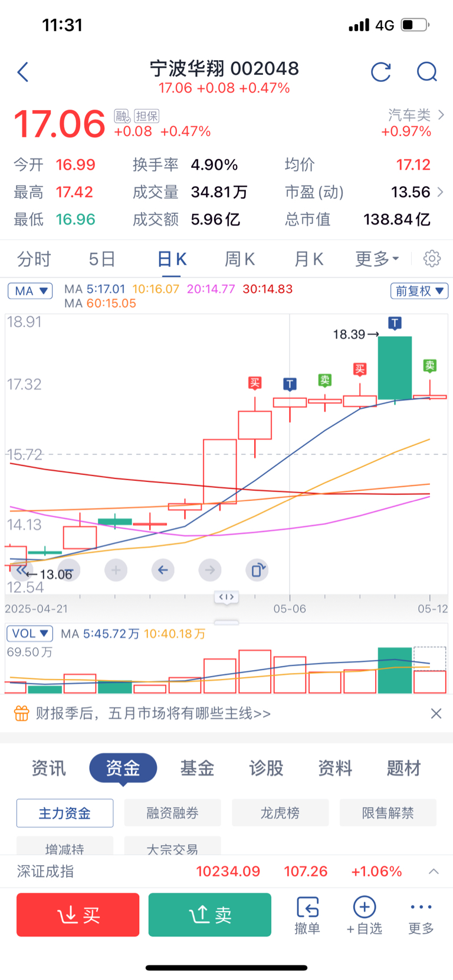
Task: Tap the gift icon on banner
Action: (22, 714)
